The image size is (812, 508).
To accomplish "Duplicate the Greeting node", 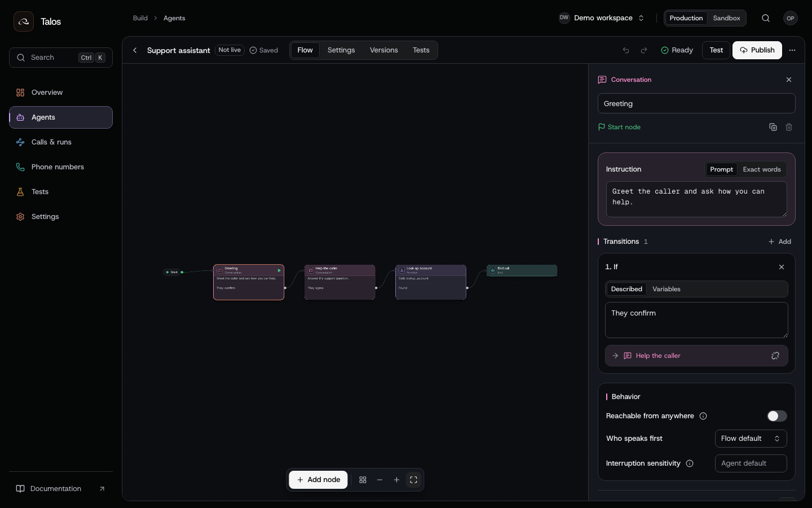I will pyautogui.click(x=773, y=127).
